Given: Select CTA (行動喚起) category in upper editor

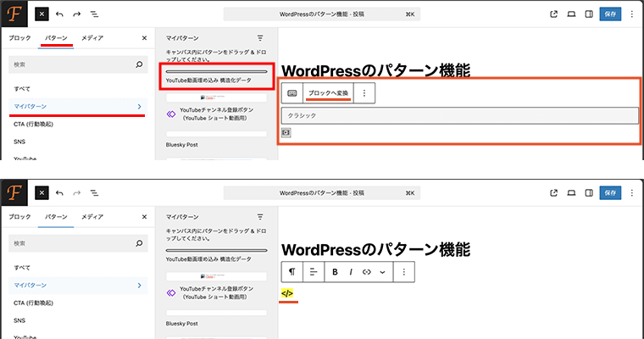Looking at the screenshot, I should coord(33,124).
